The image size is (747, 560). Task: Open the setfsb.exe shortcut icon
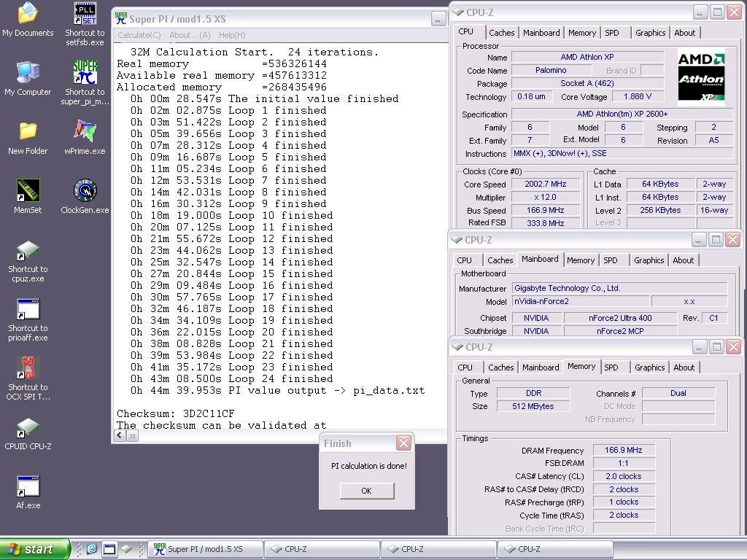point(85,24)
